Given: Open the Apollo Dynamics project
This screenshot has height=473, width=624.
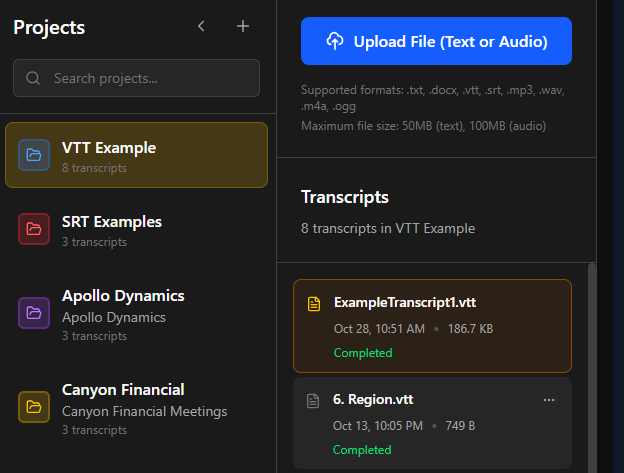Looking at the screenshot, I should tap(136, 314).
